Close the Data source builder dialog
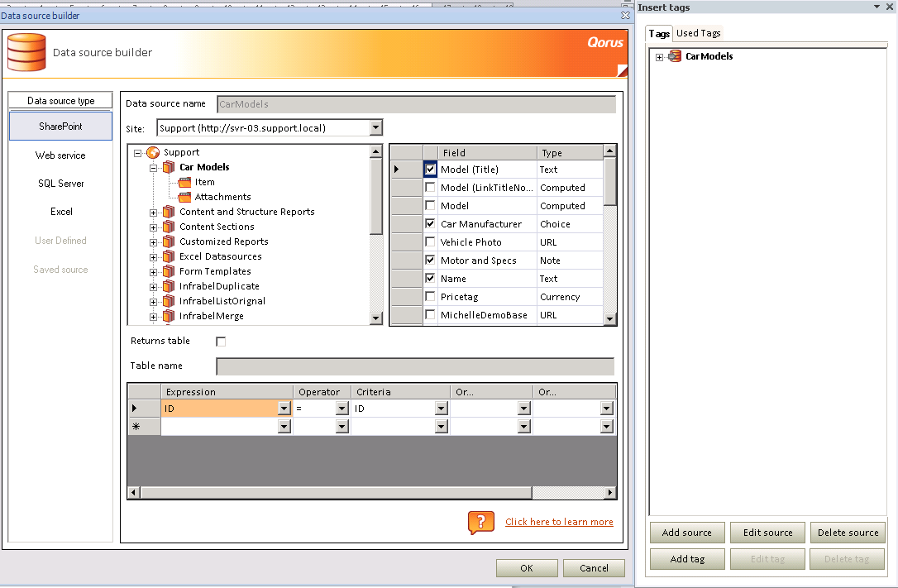Viewport: 898px width, 588px height. (x=625, y=16)
